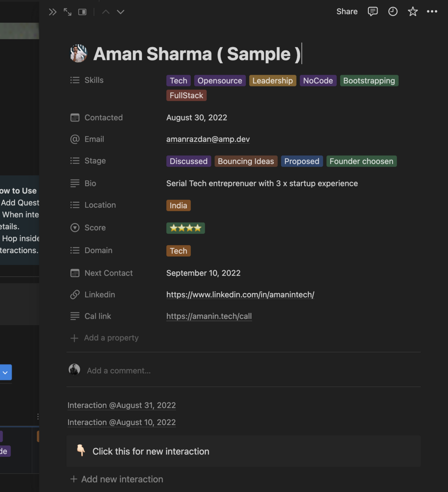Click the page avatar icon beside title
Image resolution: width=448 pixels, height=492 pixels.
(x=78, y=53)
